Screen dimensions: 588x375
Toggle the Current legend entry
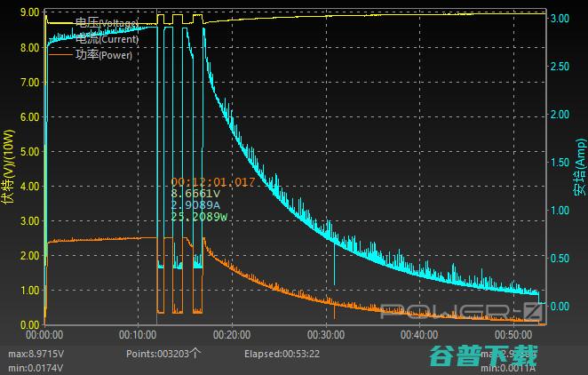107,39
